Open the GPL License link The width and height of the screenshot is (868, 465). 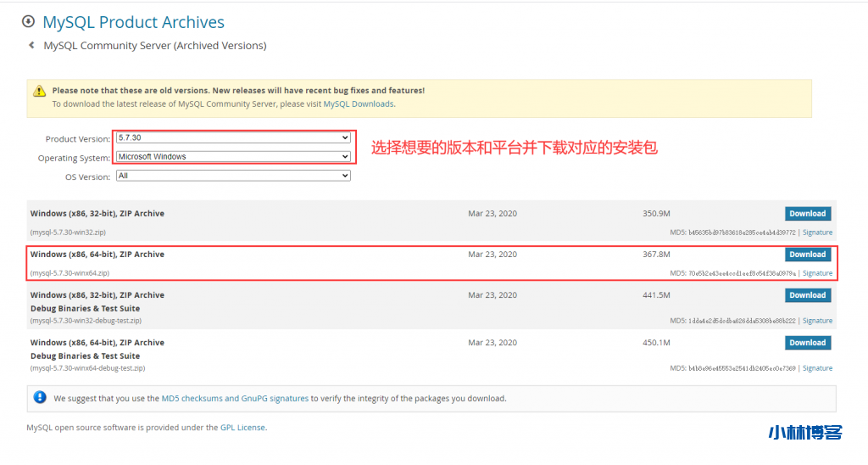pyautogui.click(x=242, y=428)
